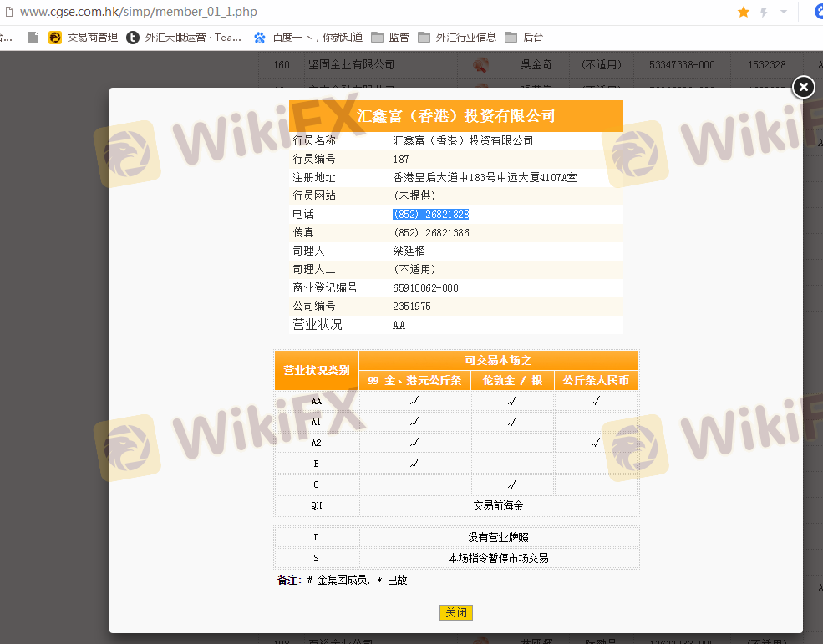Click the orange title 汇鑫富（香港）投资有限公司
Viewport: 823px width, 644px height.
coord(455,116)
